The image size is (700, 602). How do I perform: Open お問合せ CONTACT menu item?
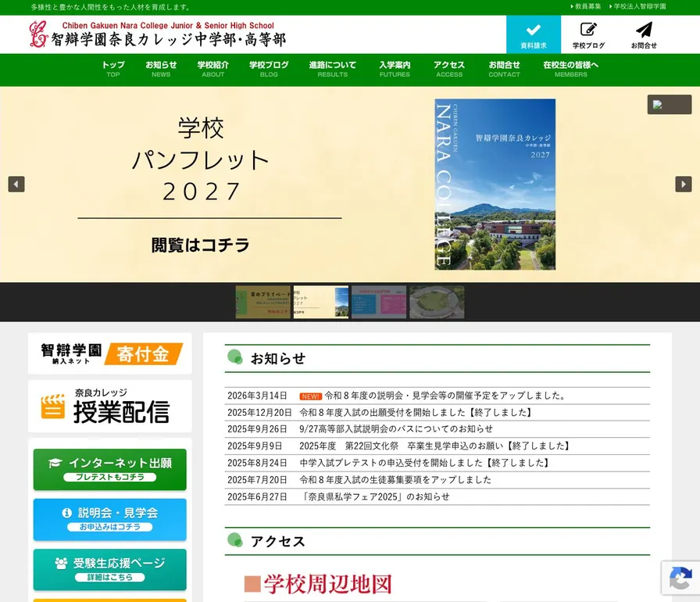point(504,70)
